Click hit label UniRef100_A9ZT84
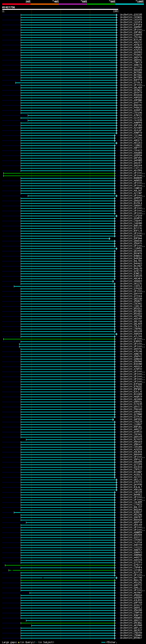Image resolution: width=146 pixels, height=644 pixels. tap(131, 316)
